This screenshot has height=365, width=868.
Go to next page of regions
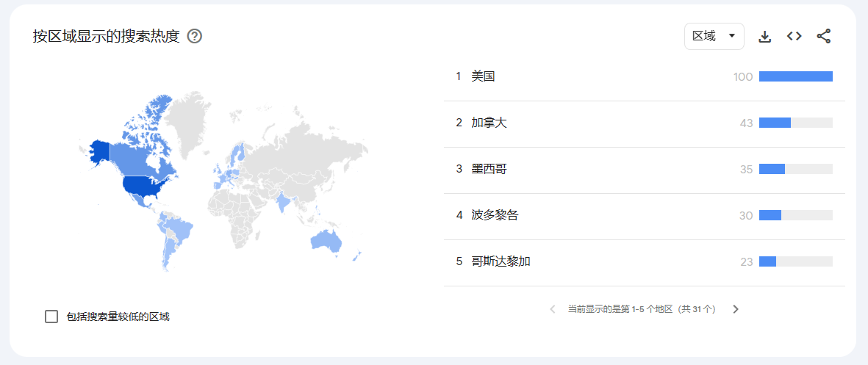(736, 309)
